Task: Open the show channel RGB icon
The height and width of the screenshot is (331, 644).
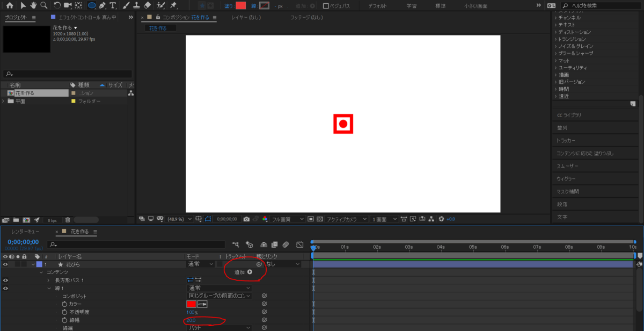Action: click(265, 219)
